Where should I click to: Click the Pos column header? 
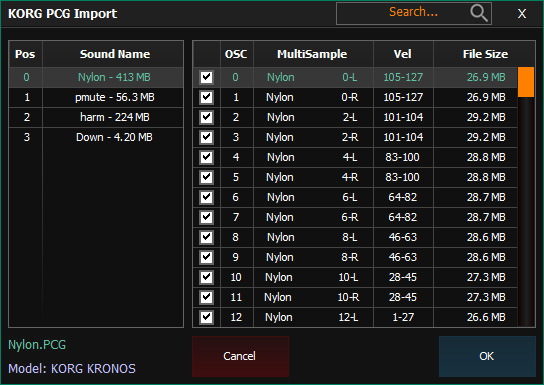[x=25, y=54]
